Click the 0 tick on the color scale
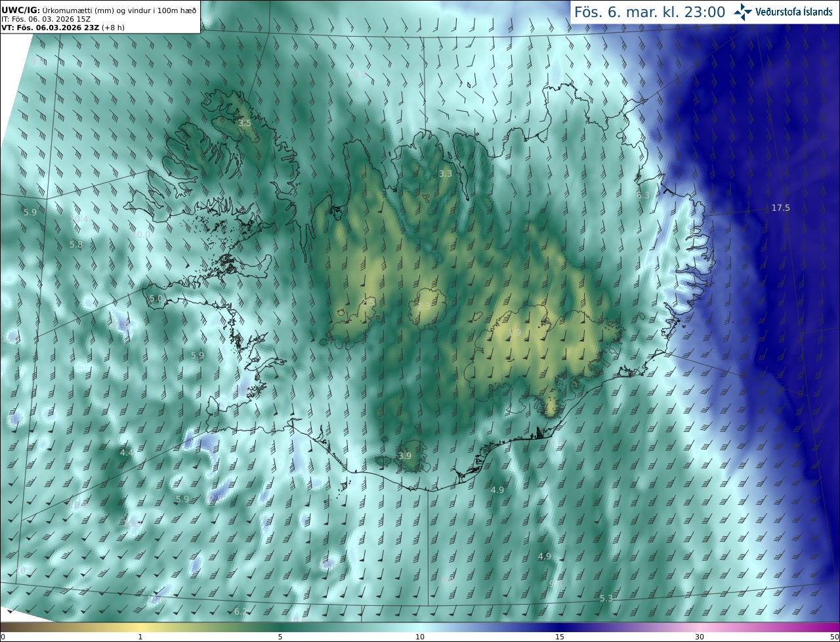Image resolution: width=840 pixels, height=642 pixels. tap(3, 637)
